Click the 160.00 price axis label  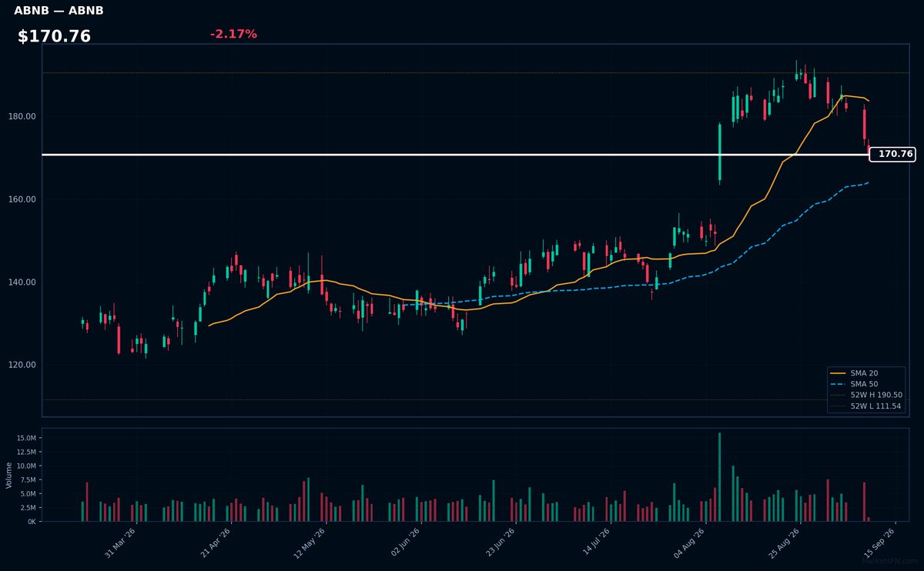click(x=23, y=199)
